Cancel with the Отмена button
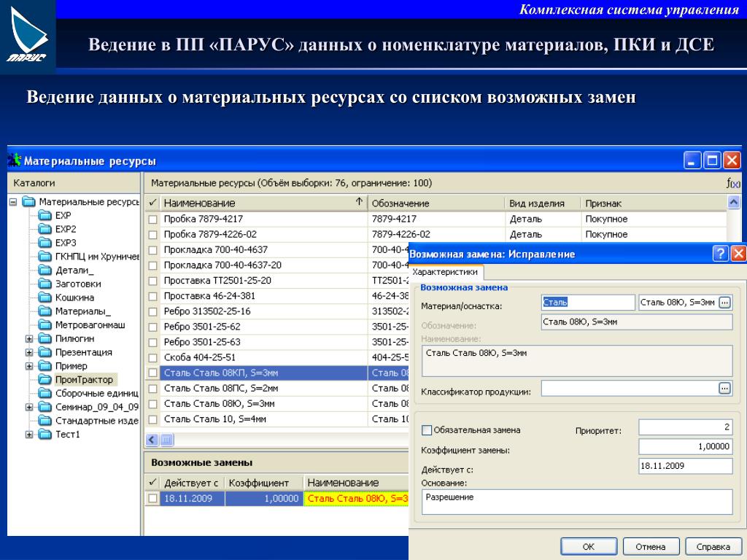Viewport: 747px width, 560px height. point(651,547)
